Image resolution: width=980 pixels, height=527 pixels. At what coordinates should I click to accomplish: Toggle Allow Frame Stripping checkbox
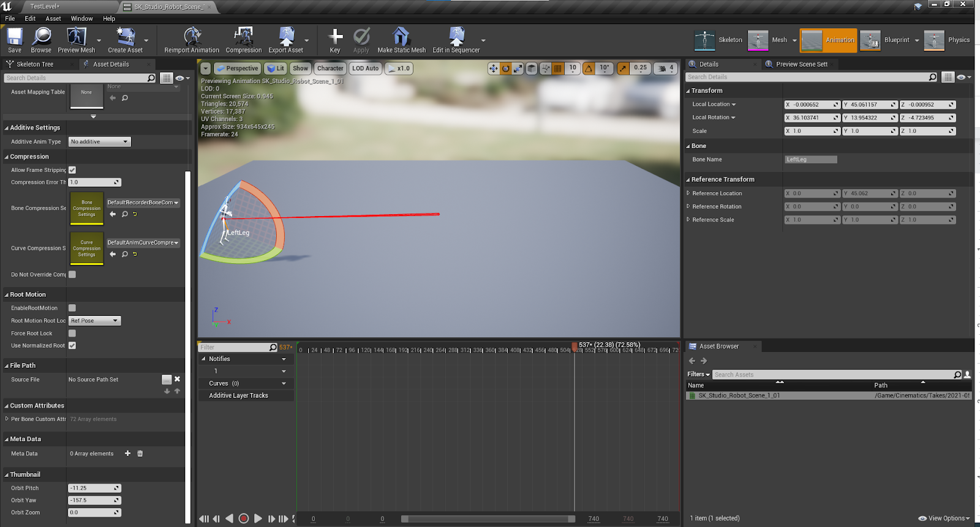[72, 170]
